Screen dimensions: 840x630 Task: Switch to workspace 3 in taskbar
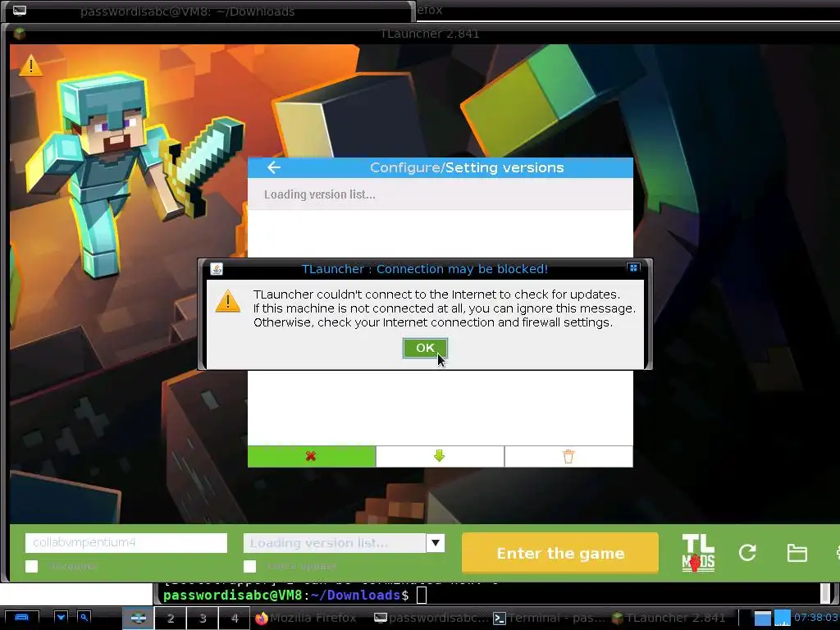[203, 618]
